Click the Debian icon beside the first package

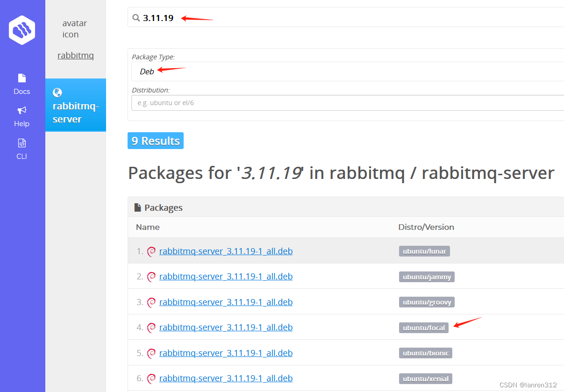(x=151, y=251)
